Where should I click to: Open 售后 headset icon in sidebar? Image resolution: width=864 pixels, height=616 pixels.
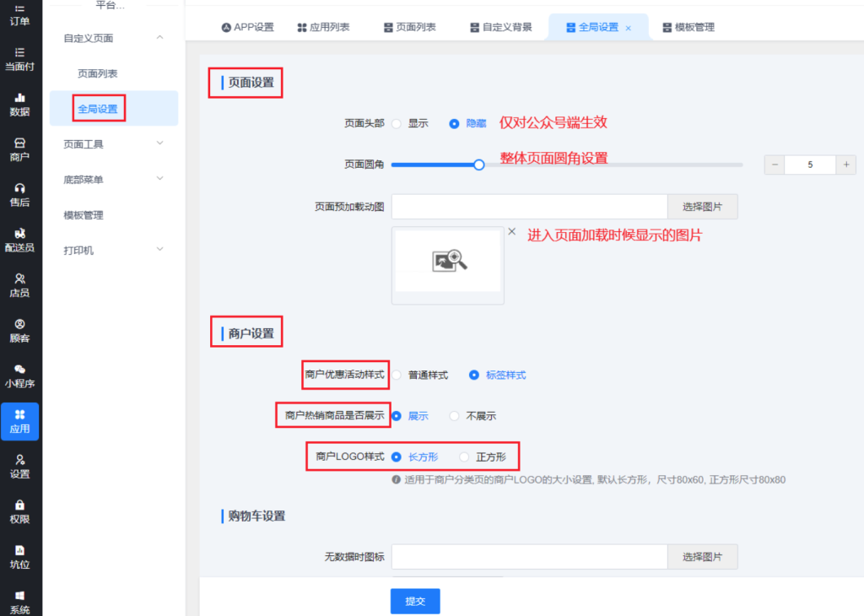19,195
